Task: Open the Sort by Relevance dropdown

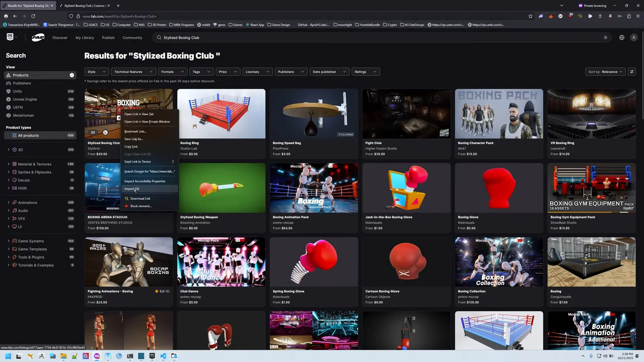Action: point(605,72)
